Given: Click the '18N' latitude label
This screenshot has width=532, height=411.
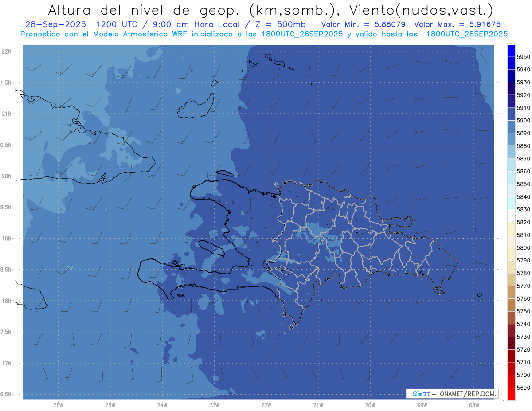Looking at the screenshot, I should pos(8,301).
